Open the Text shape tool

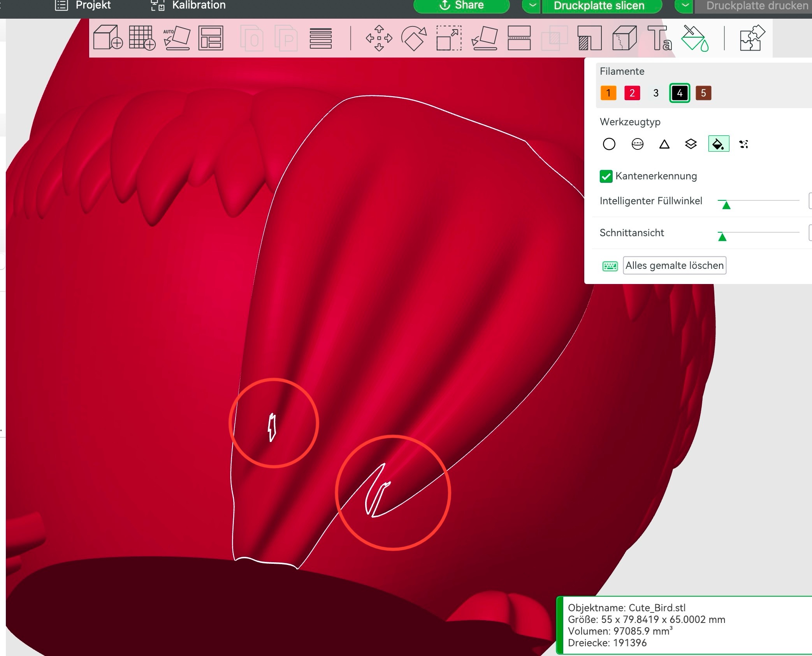[x=659, y=38]
